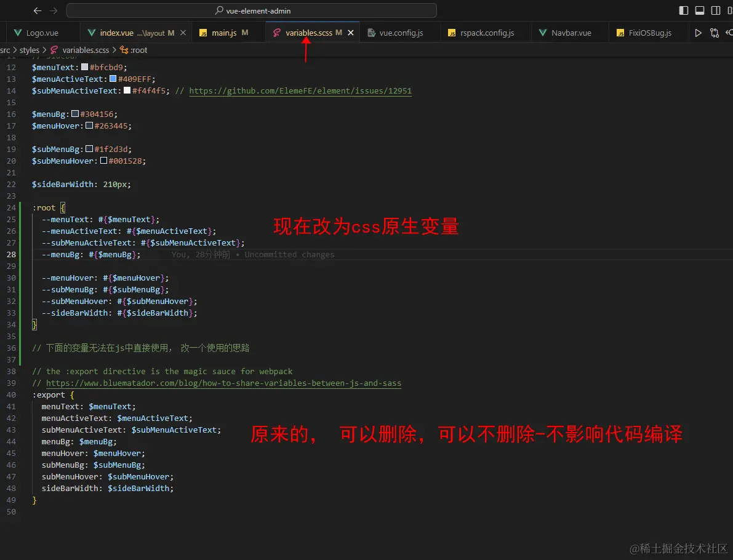Image resolution: width=733 pixels, height=560 pixels.
Task: Go back with the left arrow
Action: point(38,10)
